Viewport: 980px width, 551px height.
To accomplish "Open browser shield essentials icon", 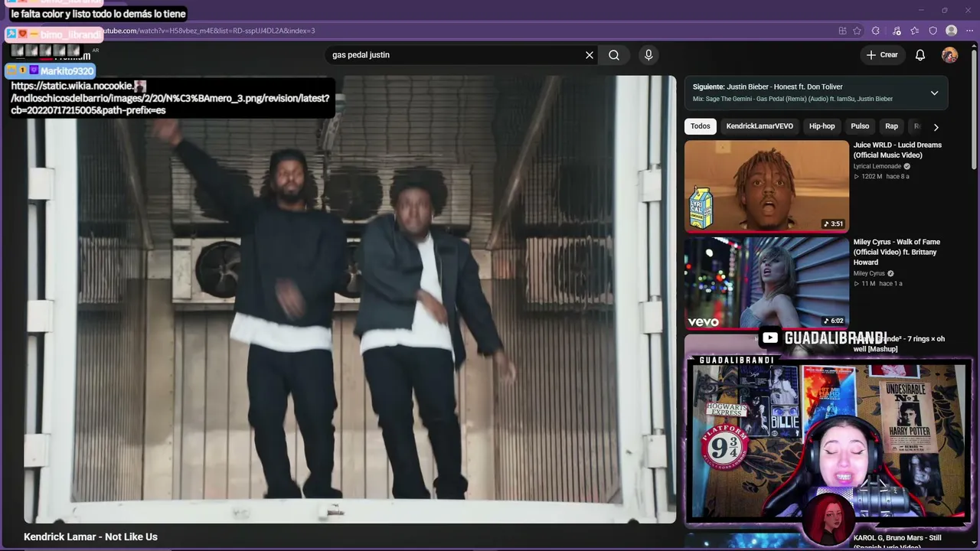I will pyautogui.click(x=933, y=31).
